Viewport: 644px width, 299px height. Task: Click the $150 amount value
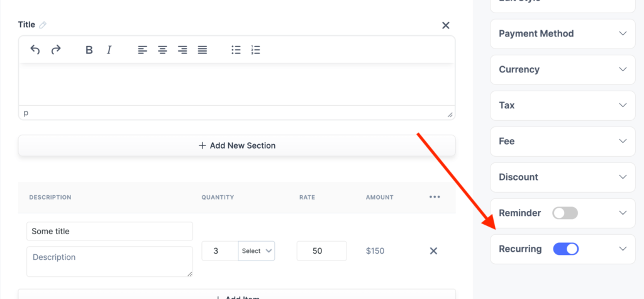375,251
